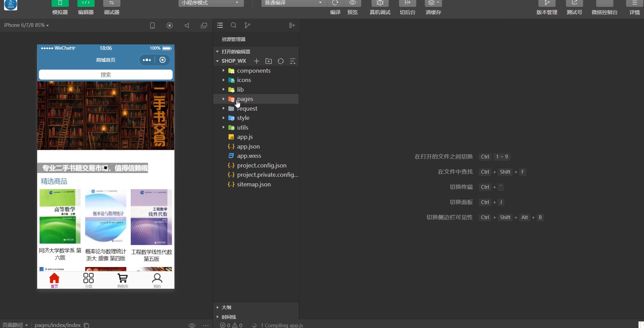644x328 pixels.
Task: Start 真机调试 real device debugging
Action: pos(380,3)
